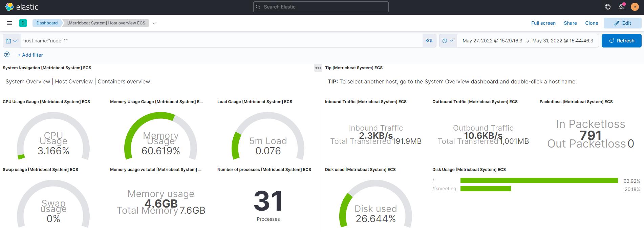The width and height of the screenshot is (644, 232).
Task: Open the System Overview navigation link
Action: coord(28,81)
